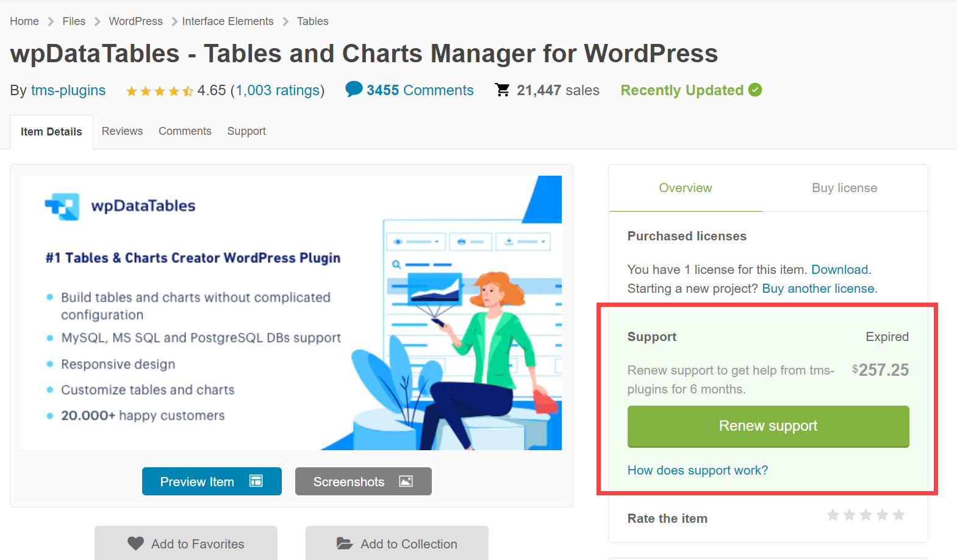Click the Preview Item button
The height and width of the screenshot is (560, 957).
[212, 481]
